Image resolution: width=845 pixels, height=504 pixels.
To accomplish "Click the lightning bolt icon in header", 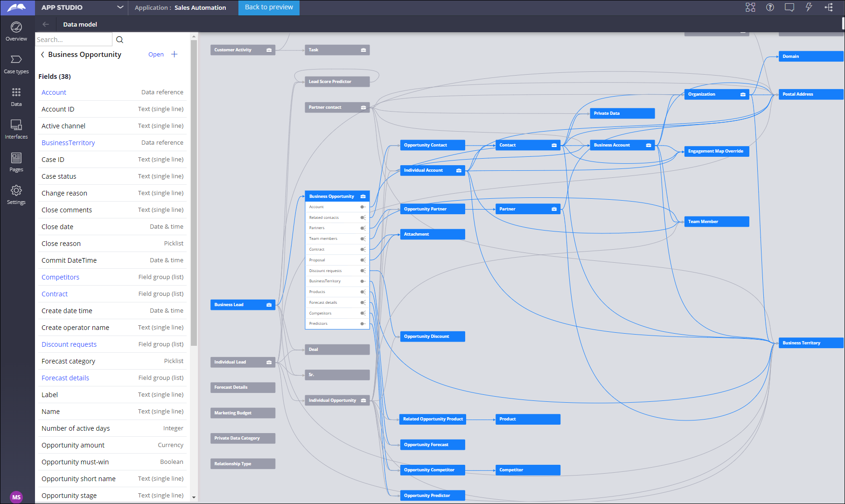I will pyautogui.click(x=809, y=7).
